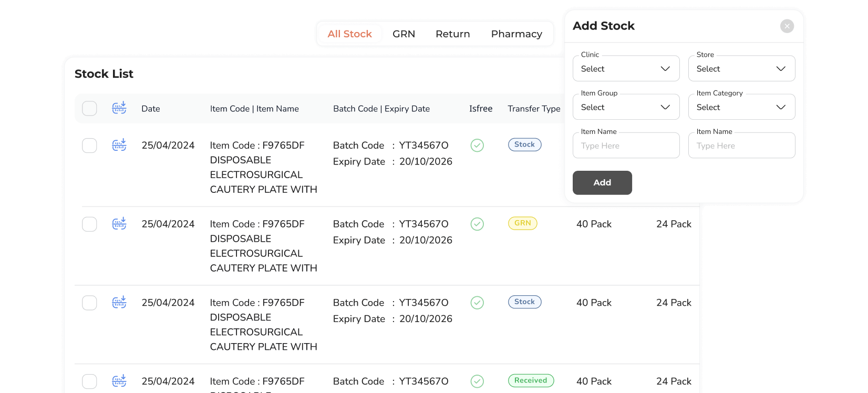Close the Add Stock panel

click(787, 26)
